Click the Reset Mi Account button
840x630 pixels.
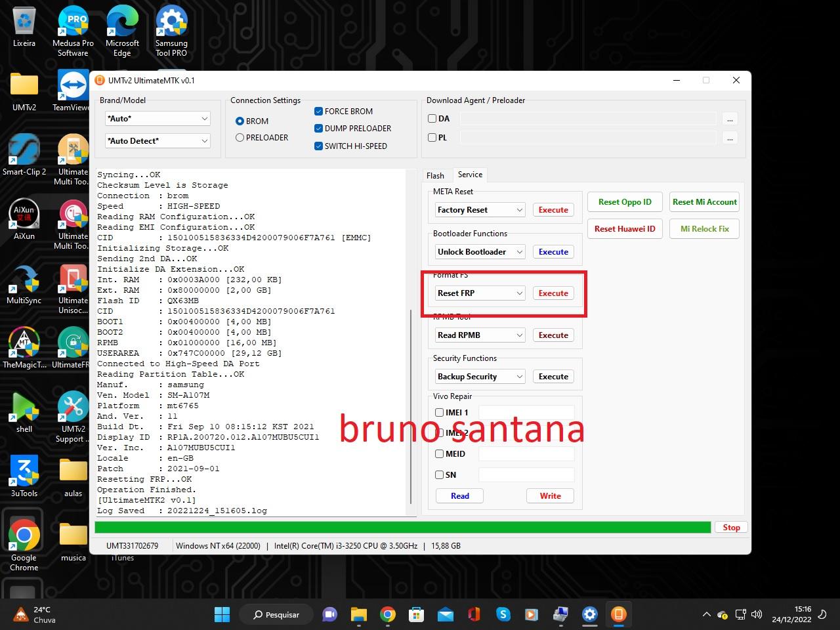coord(704,202)
